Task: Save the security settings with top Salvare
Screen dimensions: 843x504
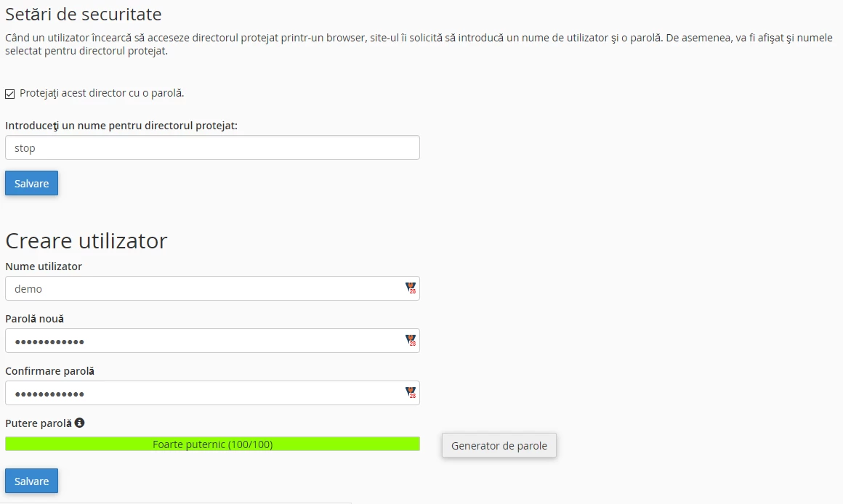Action: coord(31,183)
